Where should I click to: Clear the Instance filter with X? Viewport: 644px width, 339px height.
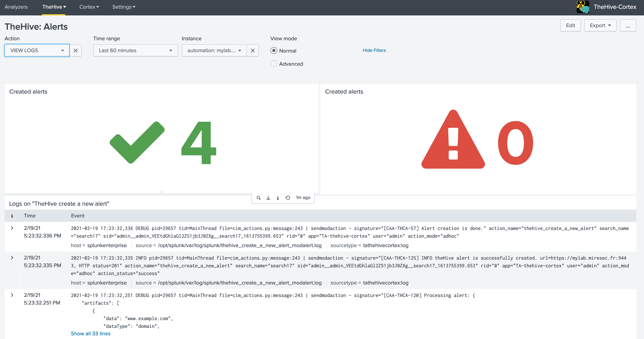coord(252,50)
